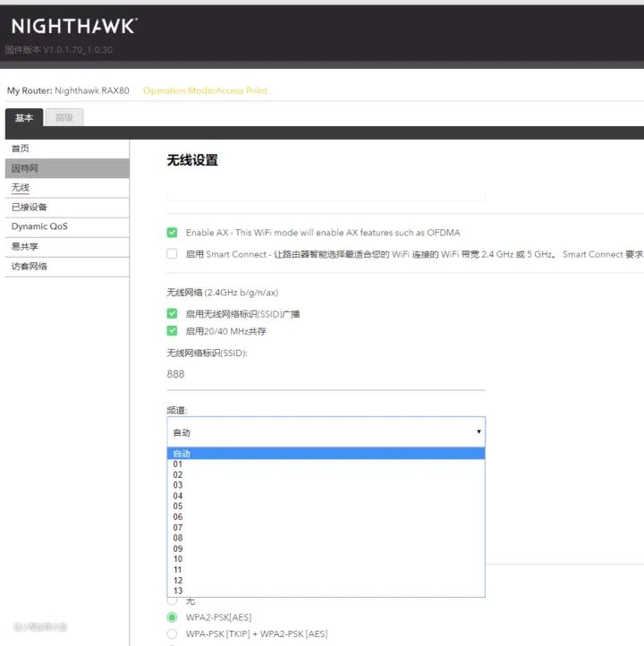
Task: Click the SSID field containing 888
Action: [326, 375]
